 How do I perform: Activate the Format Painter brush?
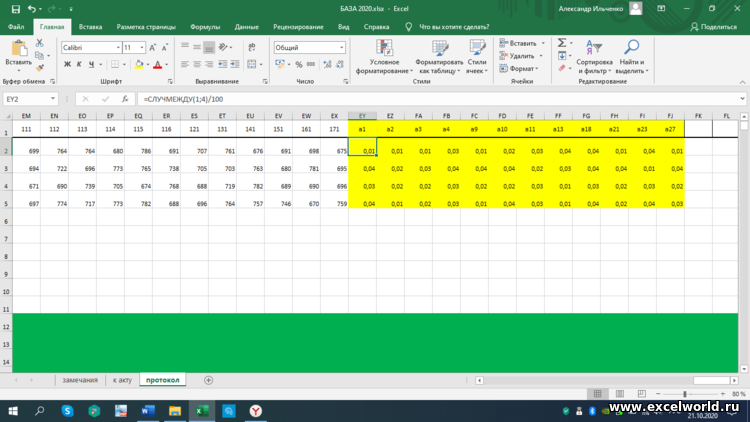40,68
